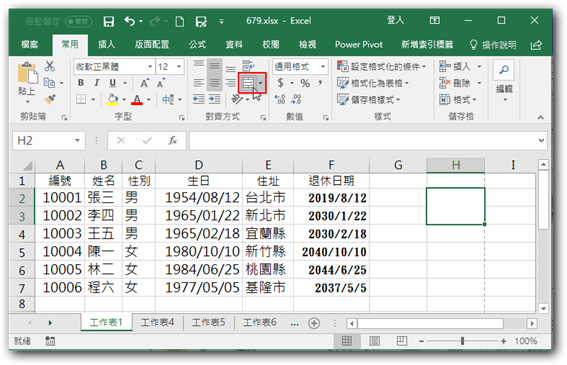Select Normal view button in status bar
567x365 pixels.
click(346, 341)
